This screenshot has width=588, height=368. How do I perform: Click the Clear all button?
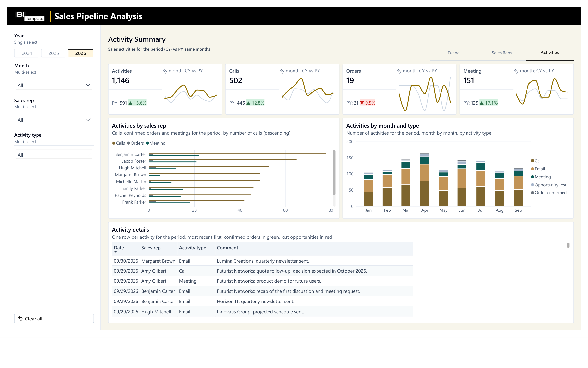point(54,318)
